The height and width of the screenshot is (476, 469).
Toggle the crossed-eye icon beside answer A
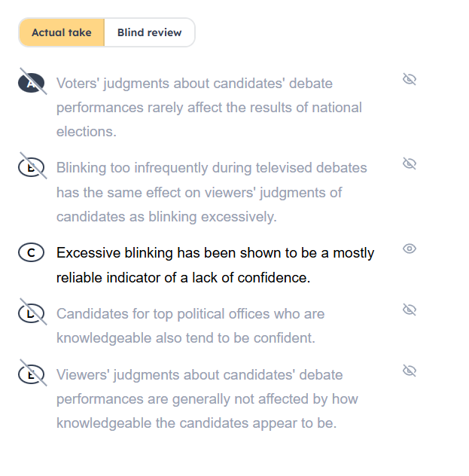(x=410, y=79)
